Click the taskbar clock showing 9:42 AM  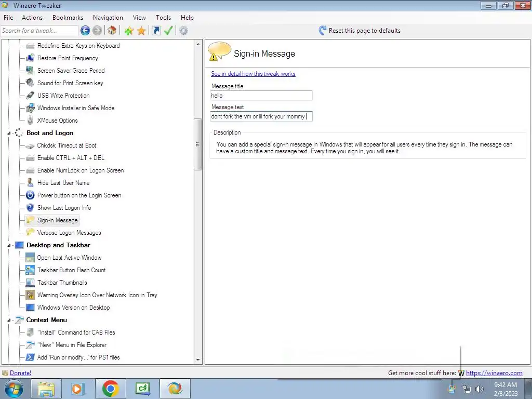coord(506,389)
